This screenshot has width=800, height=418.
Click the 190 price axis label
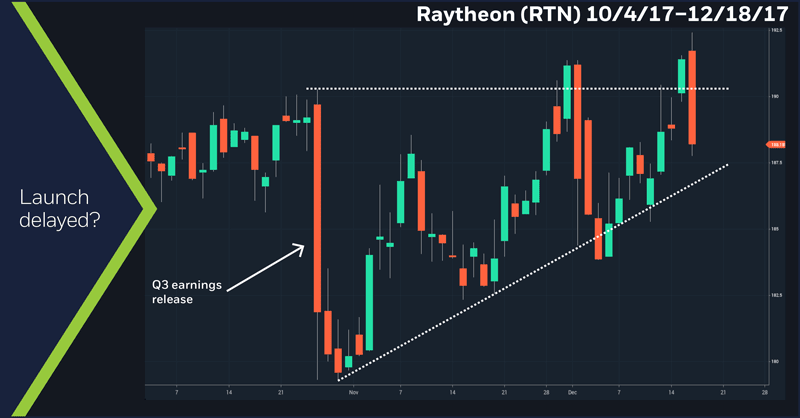click(x=775, y=96)
